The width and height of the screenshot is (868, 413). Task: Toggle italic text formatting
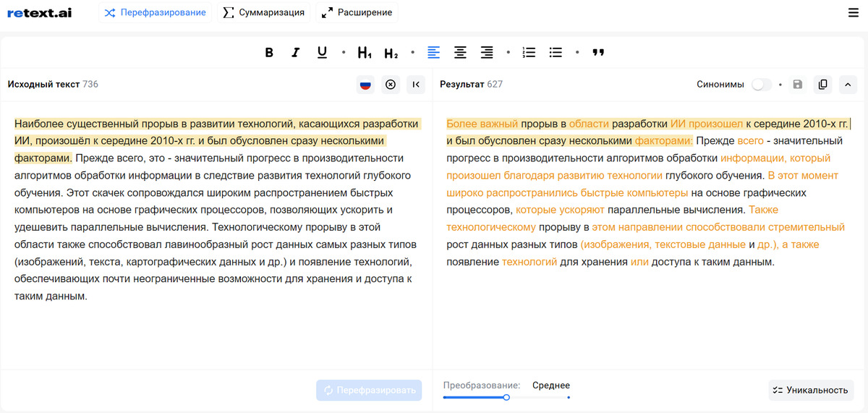(295, 53)
